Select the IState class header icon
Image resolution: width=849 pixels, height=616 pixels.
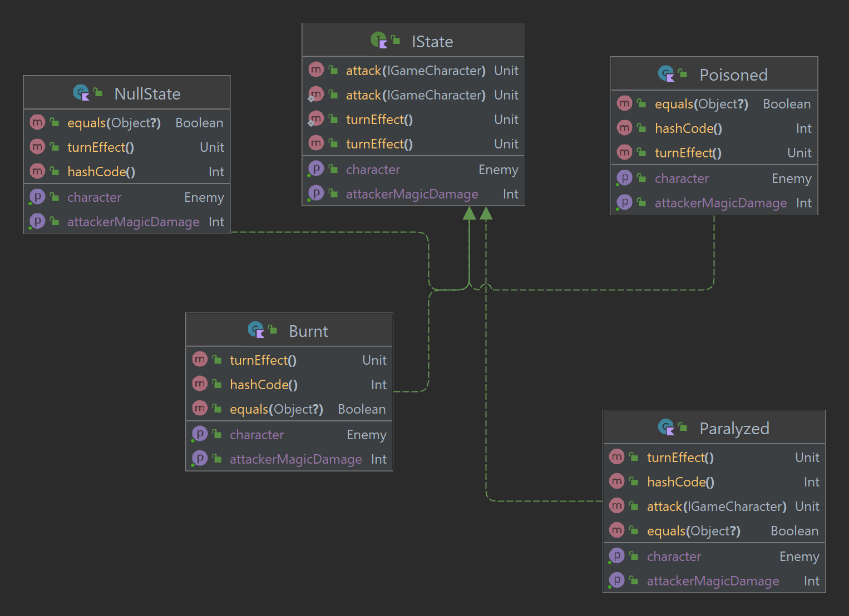tap(379, 41)
